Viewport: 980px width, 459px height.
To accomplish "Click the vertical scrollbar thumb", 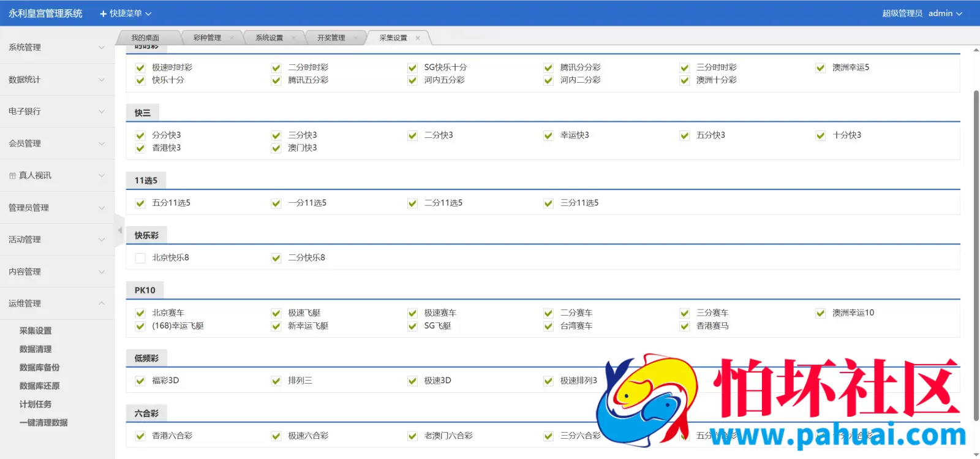I will click(976, 255).
